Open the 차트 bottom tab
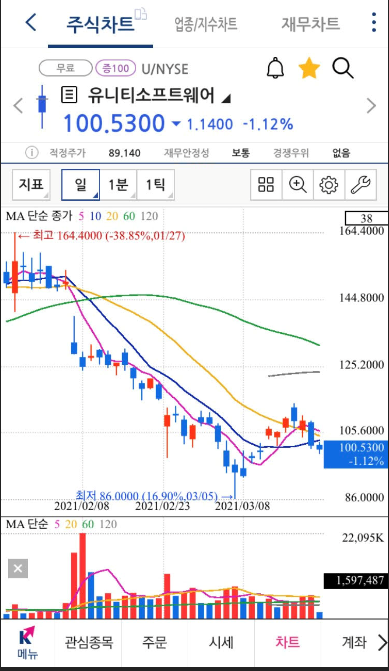 click(x=287, y=642)
